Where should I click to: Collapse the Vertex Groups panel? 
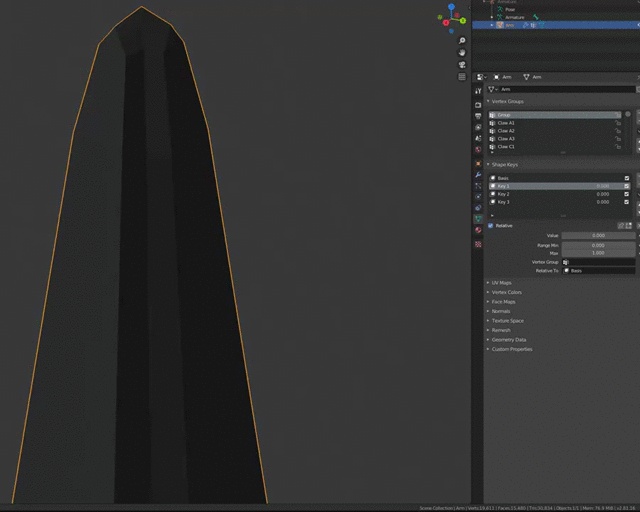click(488, 101)
